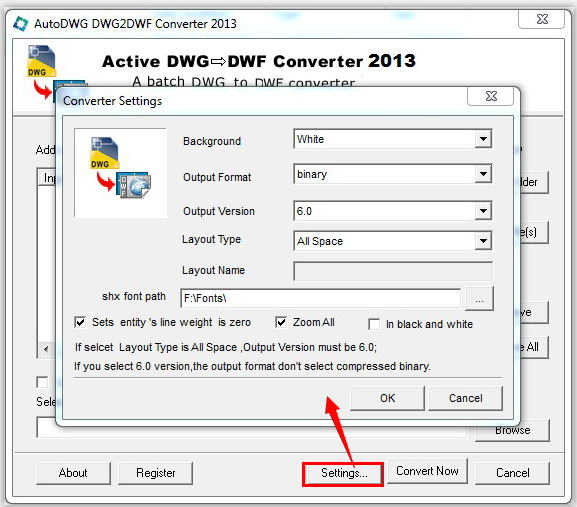Viewport: 577px width, 507px height.
Task: Click note about compressed binary format
Action: coord(252,366)
